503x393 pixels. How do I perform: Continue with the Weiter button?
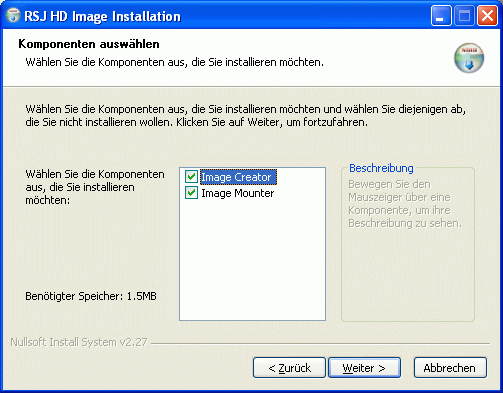(364, 368)
